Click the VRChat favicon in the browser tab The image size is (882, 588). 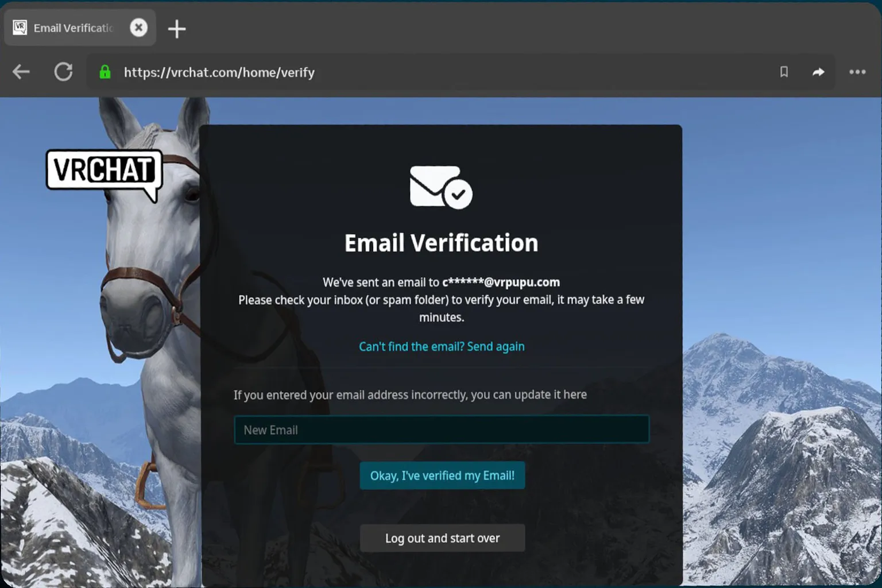point(20,28)
